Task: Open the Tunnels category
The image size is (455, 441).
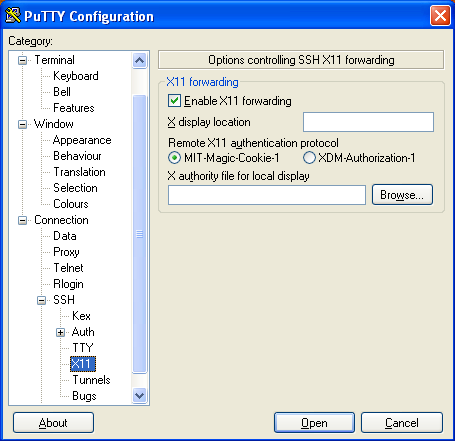Action: pyautogui.click(x=91, y=380)
